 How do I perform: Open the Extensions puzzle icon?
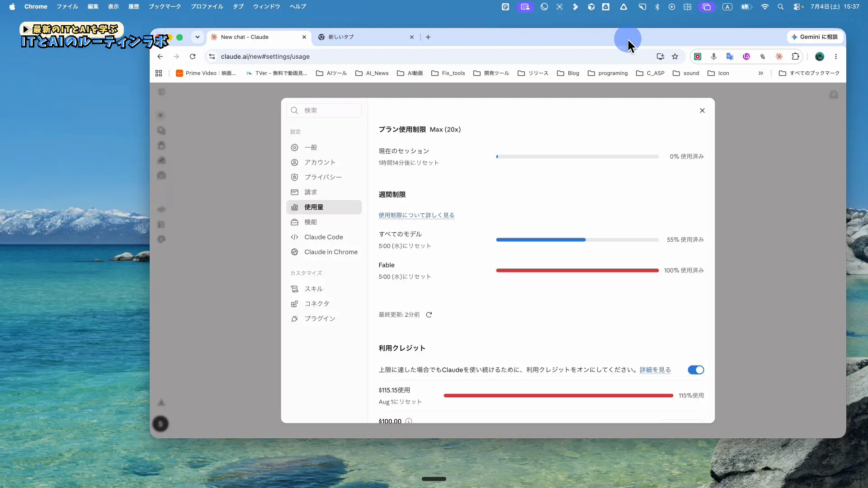(x=795, y=56)
